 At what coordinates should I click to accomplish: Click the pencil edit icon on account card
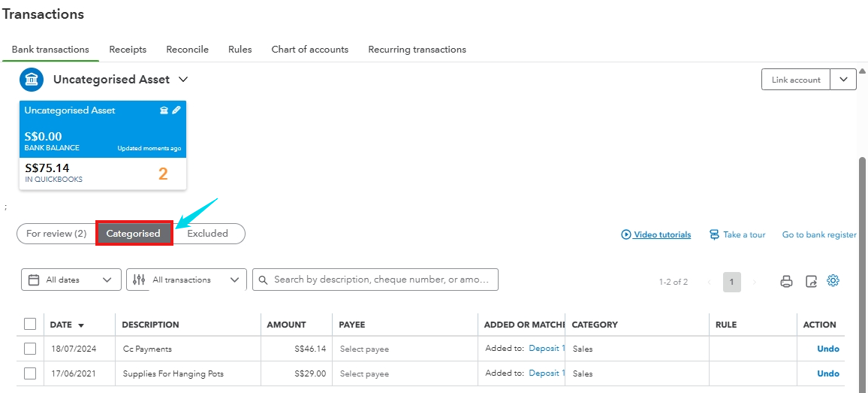pyautogui.click(x=176, y=110)
